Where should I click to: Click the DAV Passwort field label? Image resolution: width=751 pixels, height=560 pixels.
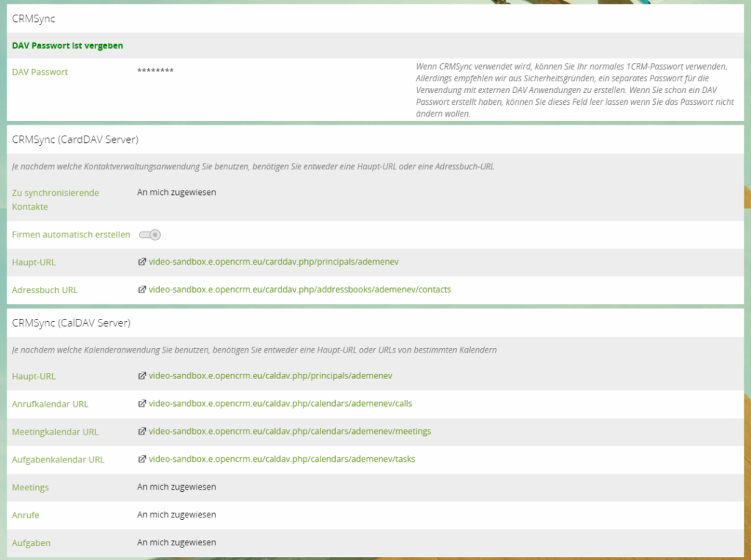pyautogui.click(x=40, y=73)
